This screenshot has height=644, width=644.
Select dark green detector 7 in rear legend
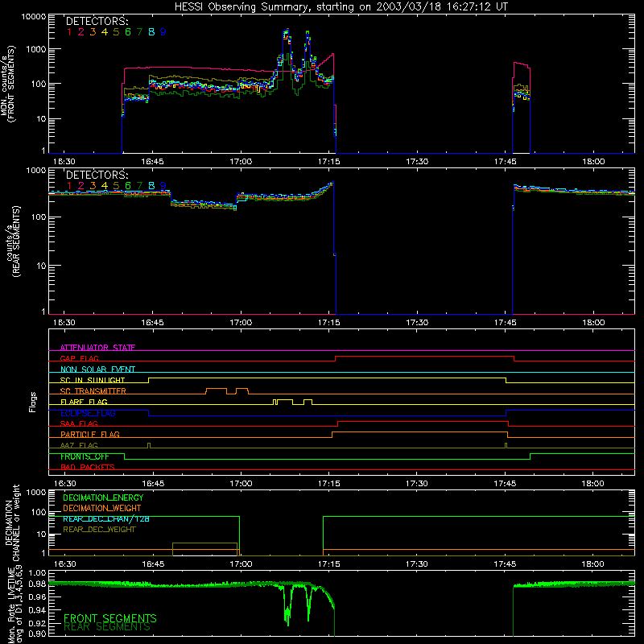(x=139, y=186)
